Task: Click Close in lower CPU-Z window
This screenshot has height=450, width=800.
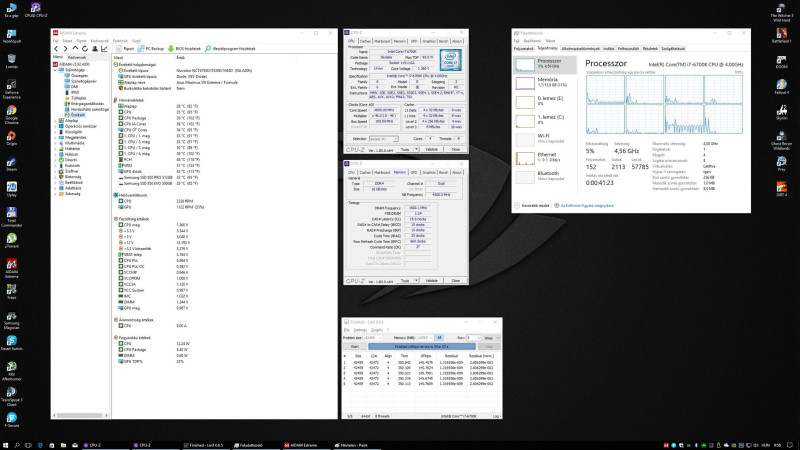Action: point(456,281)
